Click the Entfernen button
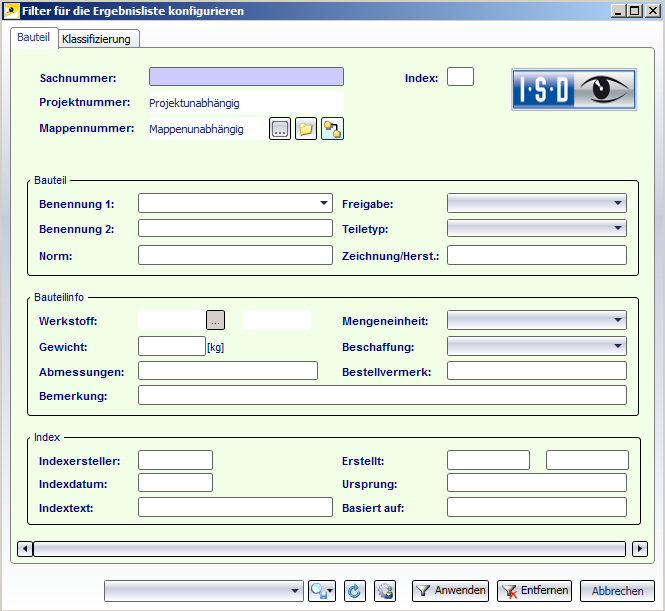 pyautogui.click(x=535, y=591)
